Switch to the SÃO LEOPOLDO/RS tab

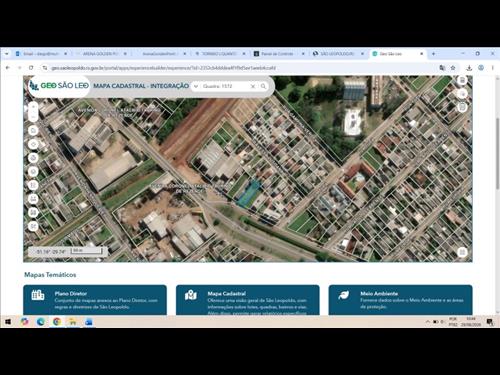click(x=338, y=54)
